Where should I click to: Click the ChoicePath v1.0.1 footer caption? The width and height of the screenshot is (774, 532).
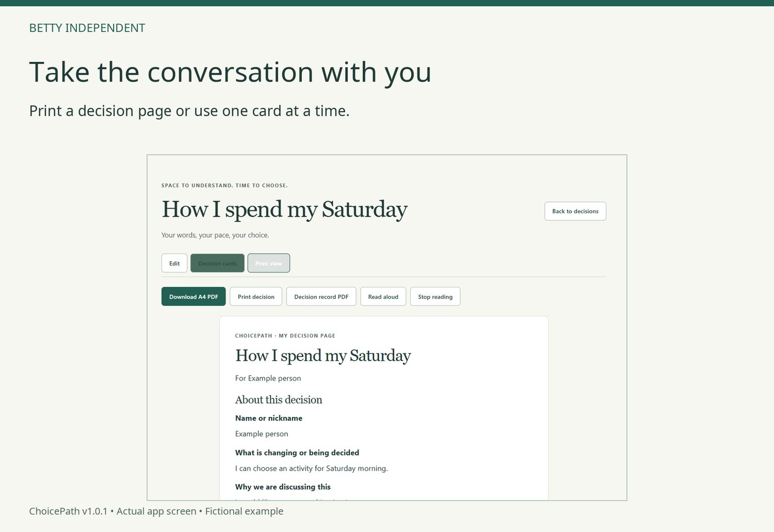point(156,511)
